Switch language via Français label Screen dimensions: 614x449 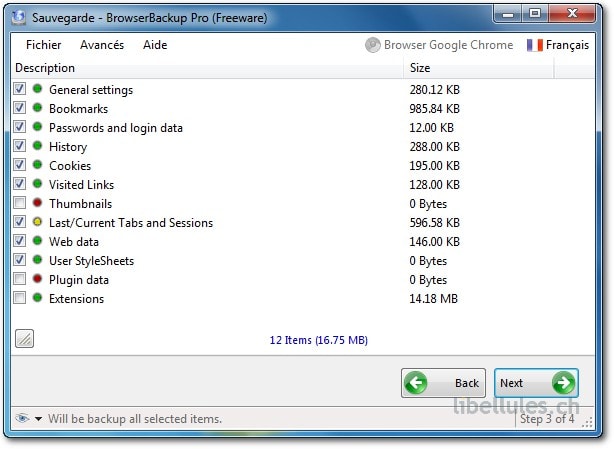[567, 45]
